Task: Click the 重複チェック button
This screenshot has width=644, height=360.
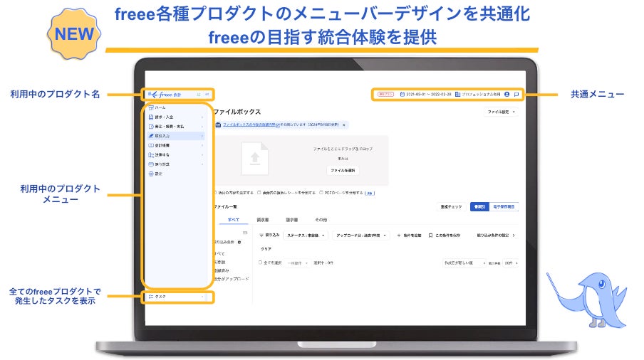Action: (x=451, y=206)
